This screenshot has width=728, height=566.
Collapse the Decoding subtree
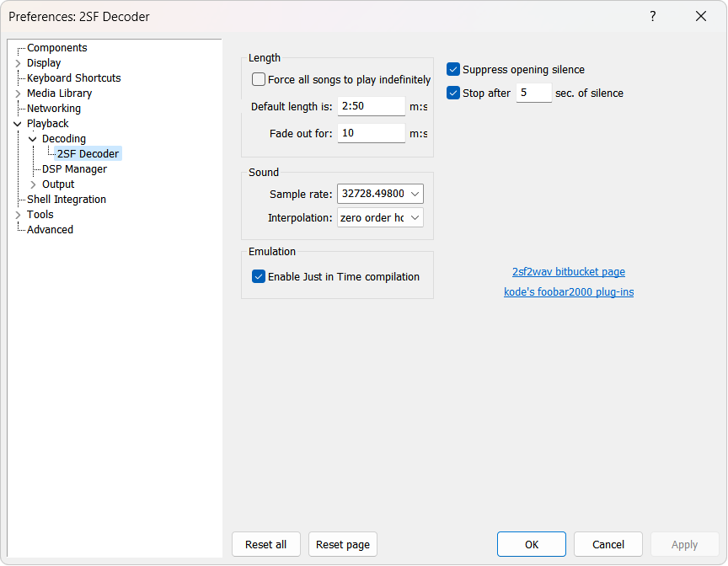click(x=33, y=139)
